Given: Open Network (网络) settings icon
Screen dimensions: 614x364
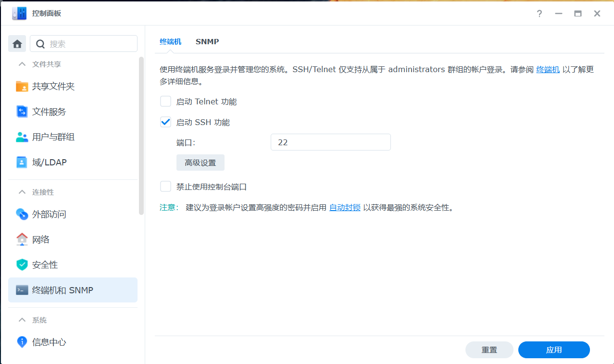Looking at the screenshot, I should tap(22, 239).
